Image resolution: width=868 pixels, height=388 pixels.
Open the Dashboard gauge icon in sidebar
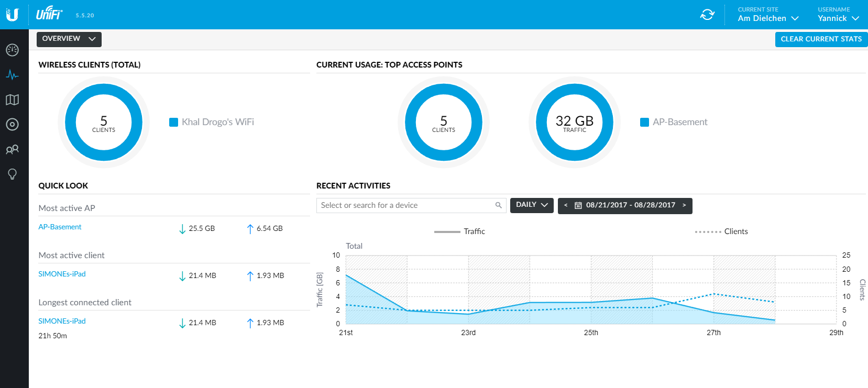point(12,50)
